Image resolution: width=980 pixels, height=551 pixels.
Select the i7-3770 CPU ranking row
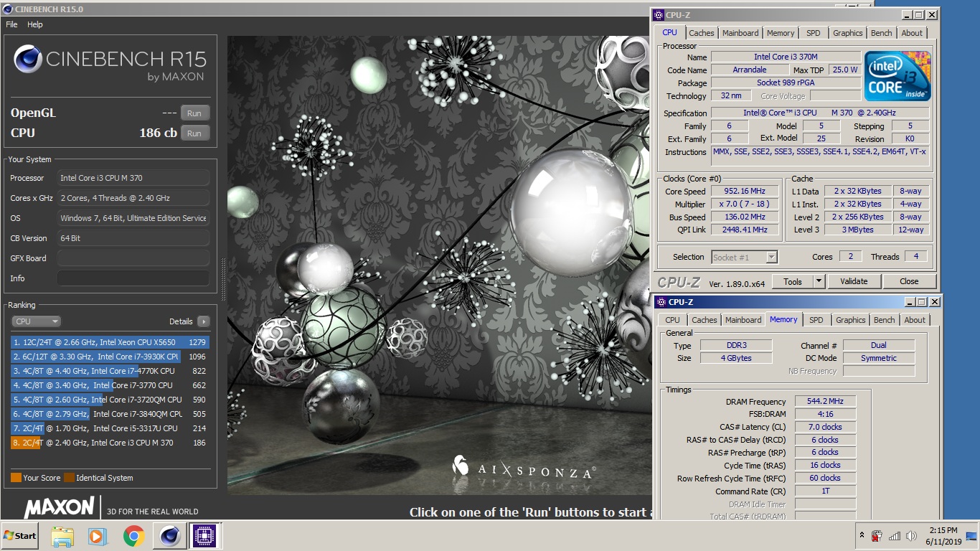click(x=110, y=385)
